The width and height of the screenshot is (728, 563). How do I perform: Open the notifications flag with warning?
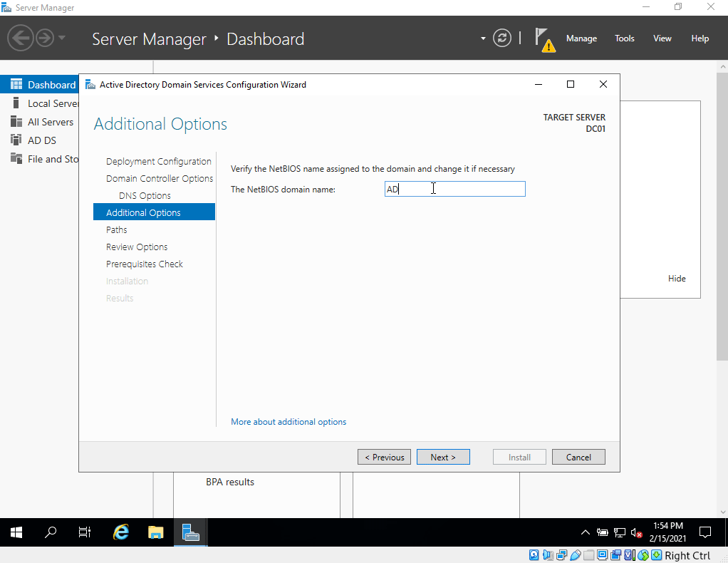point(544,39)
